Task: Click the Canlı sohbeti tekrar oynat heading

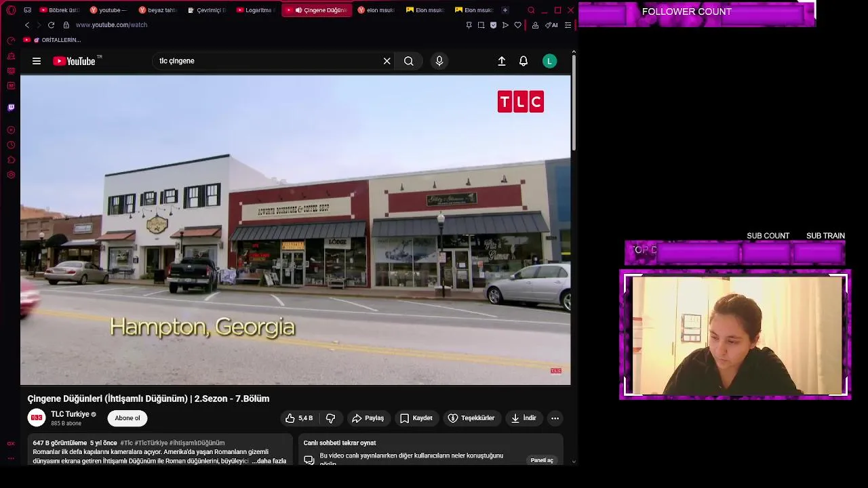Action: point(340,443)
